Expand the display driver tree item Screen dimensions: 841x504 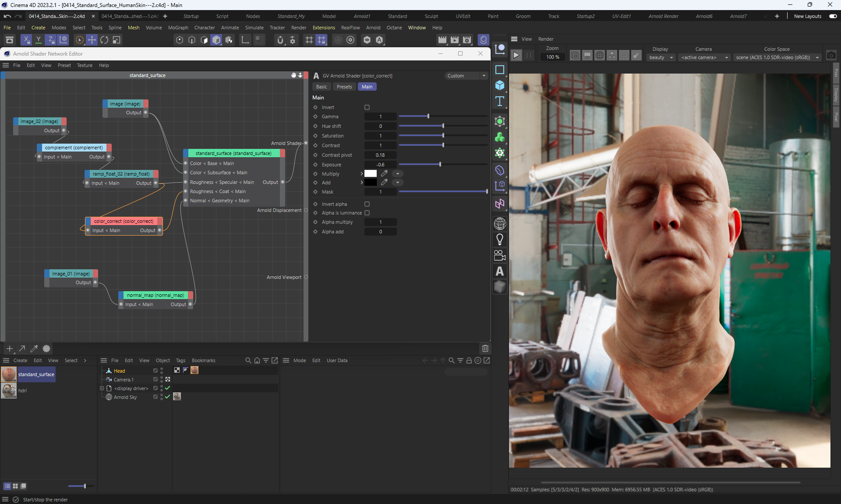tap(102, 388)
